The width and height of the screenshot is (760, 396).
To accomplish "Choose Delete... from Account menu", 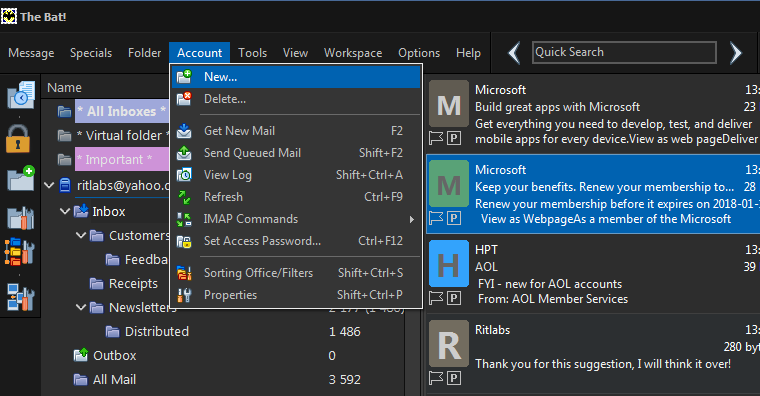I will pyautogui.click(x=296, y=99).
